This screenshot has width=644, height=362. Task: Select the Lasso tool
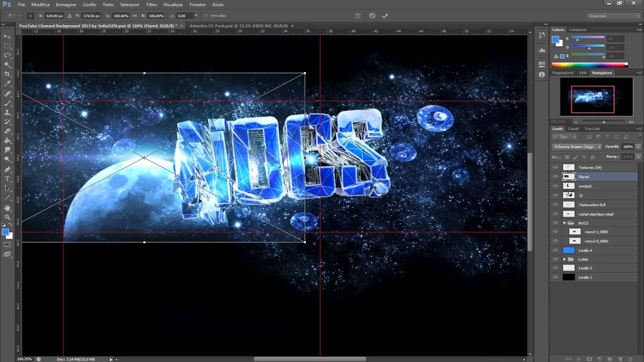(8, 55)
